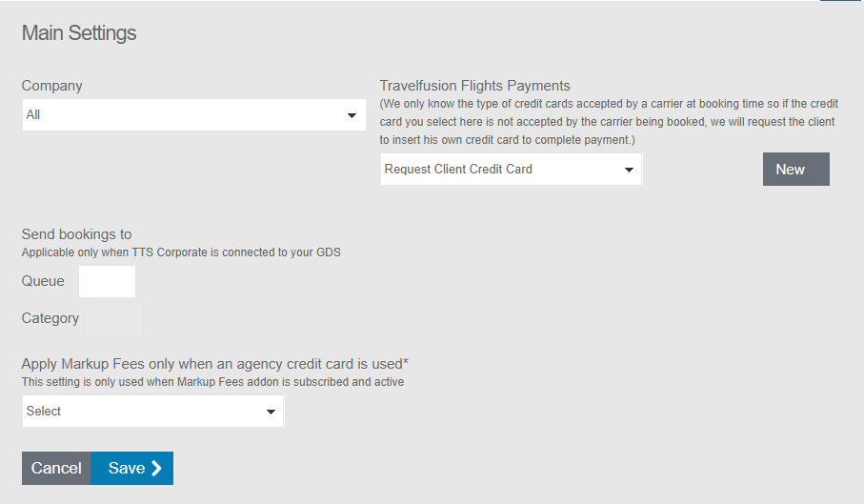
Task: Click the Main Settings heading
Action: (79, 33)
